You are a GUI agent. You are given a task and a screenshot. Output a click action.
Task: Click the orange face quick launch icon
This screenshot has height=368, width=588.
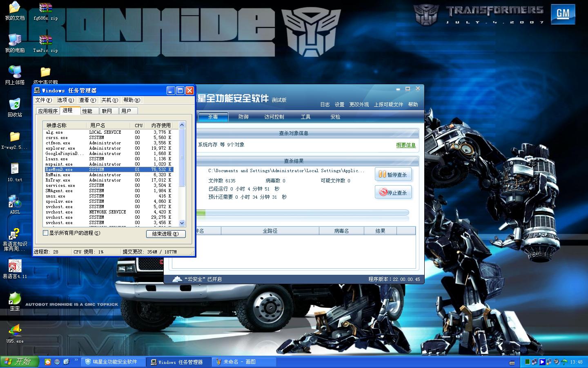48,362
